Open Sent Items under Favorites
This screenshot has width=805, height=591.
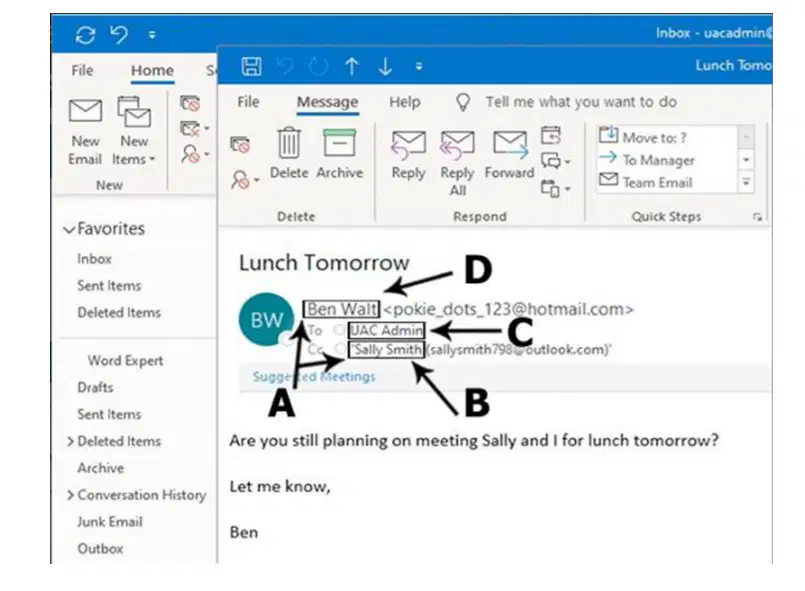click(x=109, y=285)
